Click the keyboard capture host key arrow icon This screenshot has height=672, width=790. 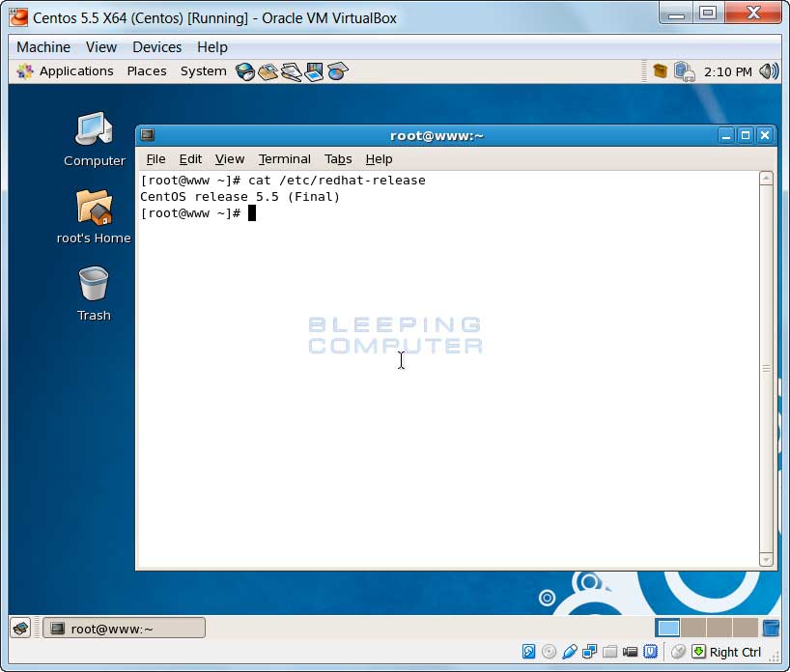point(698,652)
